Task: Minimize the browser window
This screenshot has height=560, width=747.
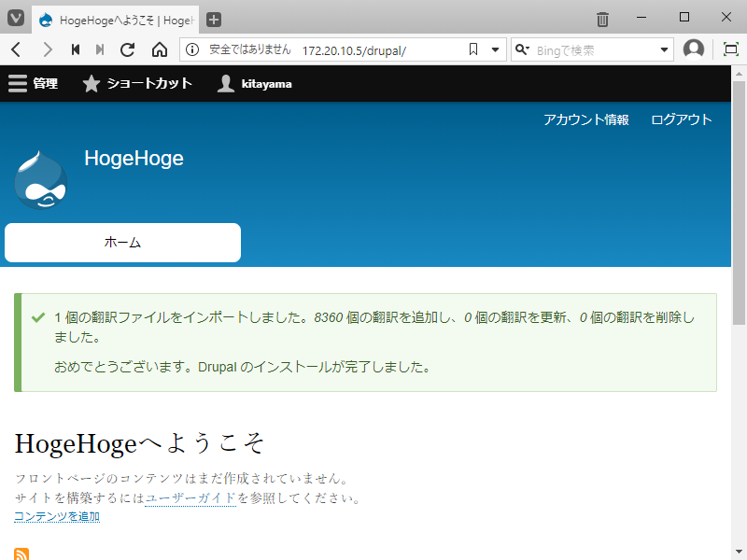Action: pos(641,18)
